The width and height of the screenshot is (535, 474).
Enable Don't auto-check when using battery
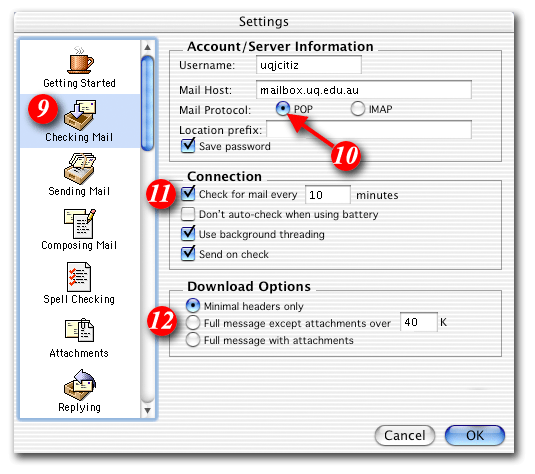pos(188,214)
